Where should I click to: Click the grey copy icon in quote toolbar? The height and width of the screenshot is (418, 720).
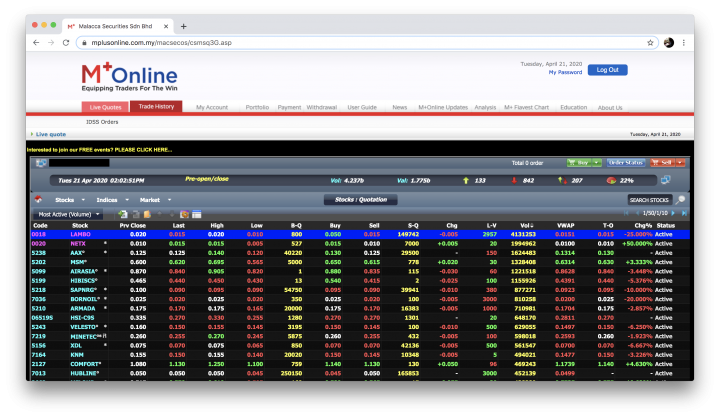click(x=136, y=214)
